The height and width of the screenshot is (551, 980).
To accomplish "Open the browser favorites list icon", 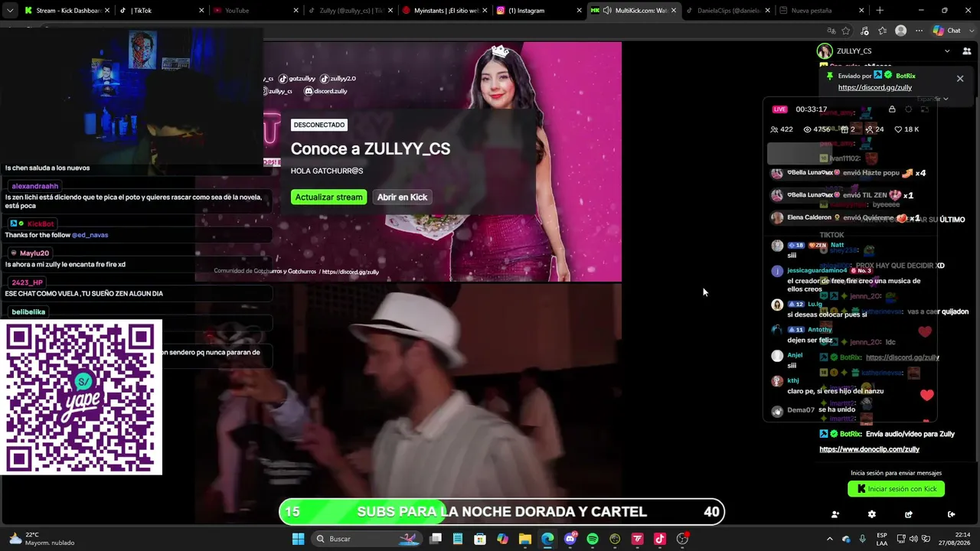I will coord(883,31).
